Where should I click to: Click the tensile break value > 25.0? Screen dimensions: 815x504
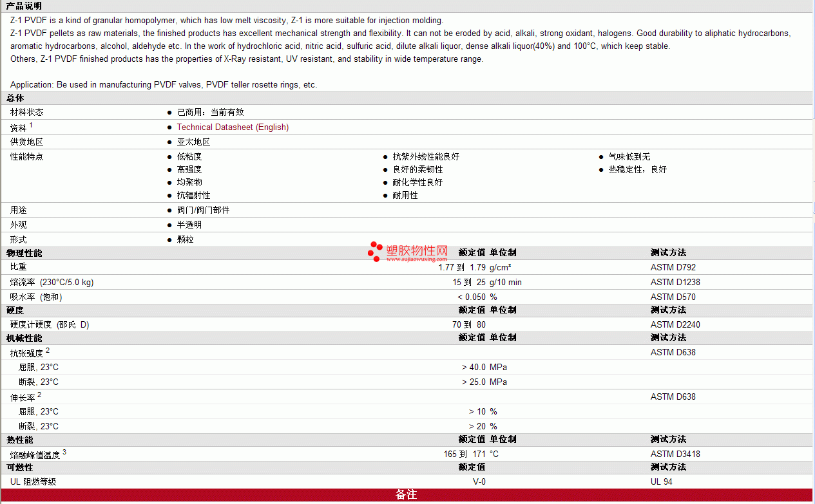pyautogui.click(x=474, y=382)
